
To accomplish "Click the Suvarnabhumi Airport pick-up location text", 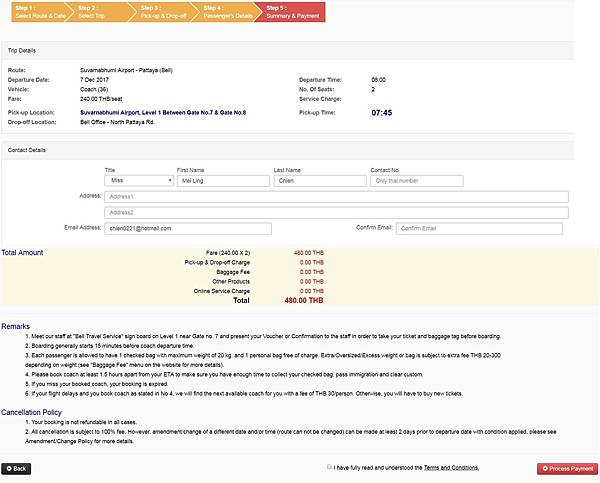I will [163, 113].
